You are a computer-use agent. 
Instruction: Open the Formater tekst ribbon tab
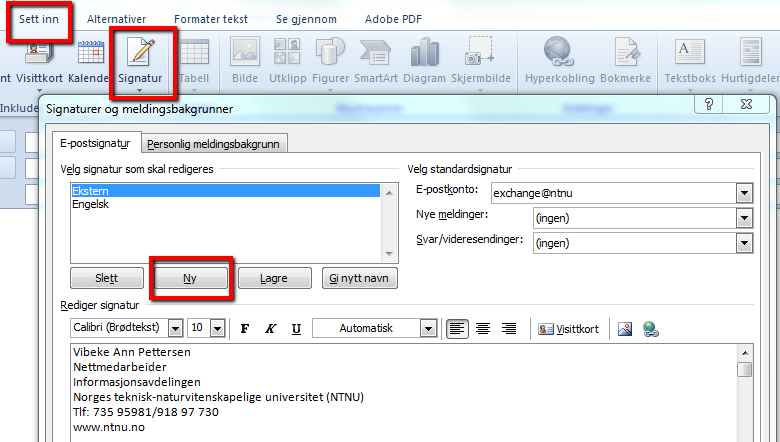(211, 19)
